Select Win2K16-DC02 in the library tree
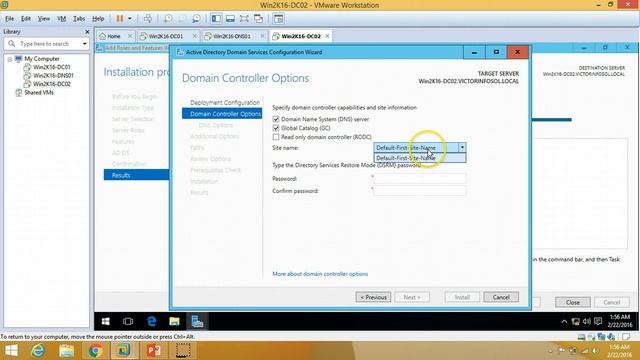The height and width of the screenshot is (360, 640). click(x=51, y=84)
